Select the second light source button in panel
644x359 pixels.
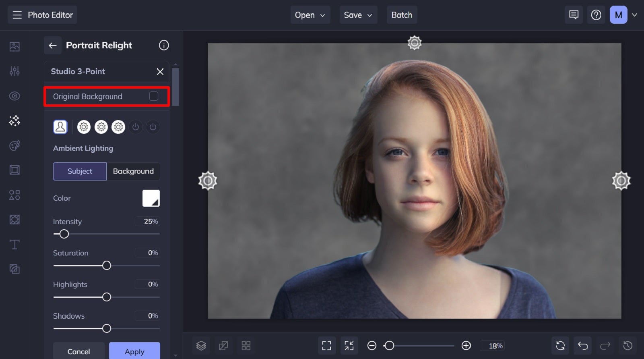[x=101, y=127]
